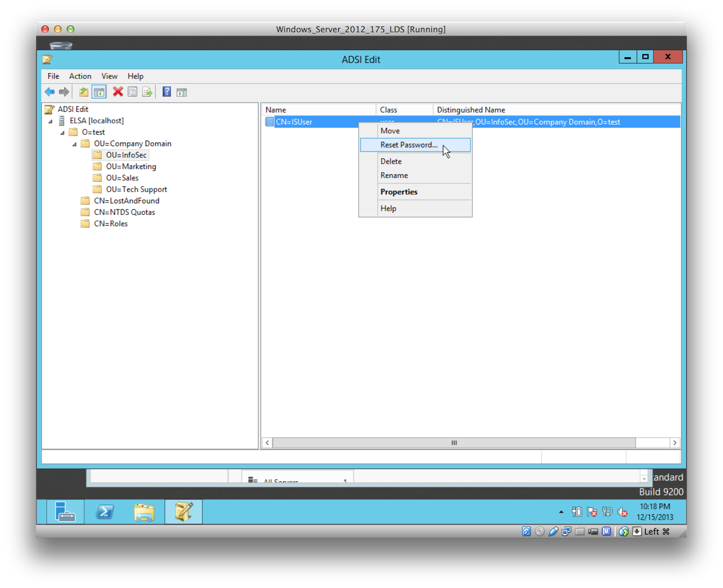Select the OU=InfoSec tree node
723x588 pixels.
point(126,155)
